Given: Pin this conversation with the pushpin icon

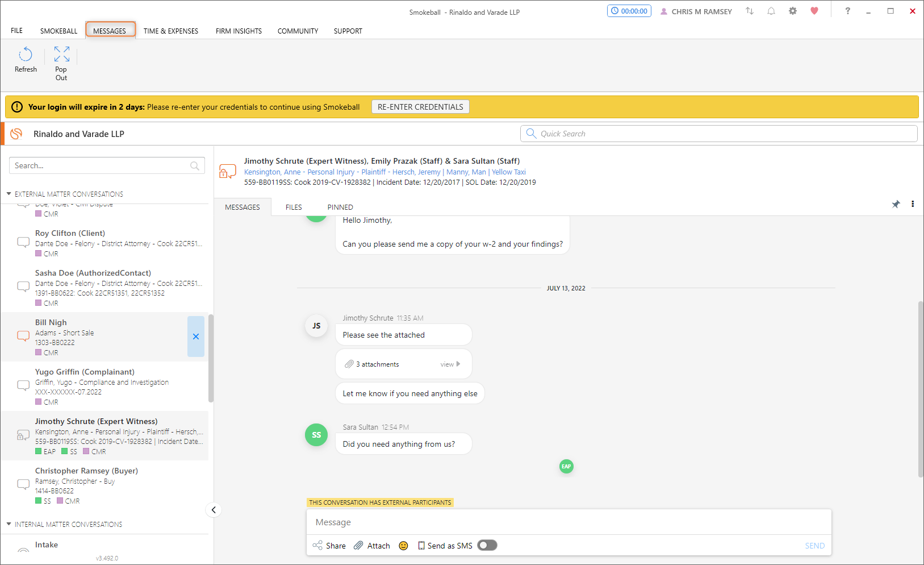Looking at the screenshot, I should 896,205.
